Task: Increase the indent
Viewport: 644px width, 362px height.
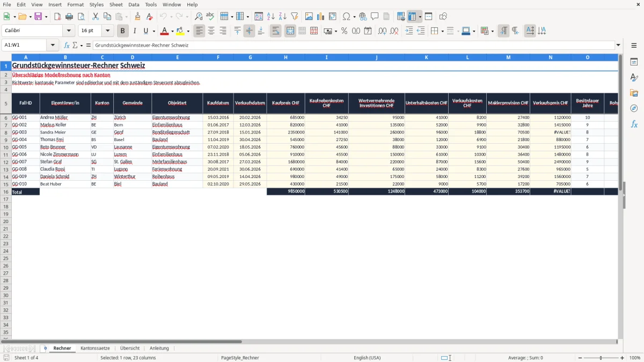Action: pos(409,31)
